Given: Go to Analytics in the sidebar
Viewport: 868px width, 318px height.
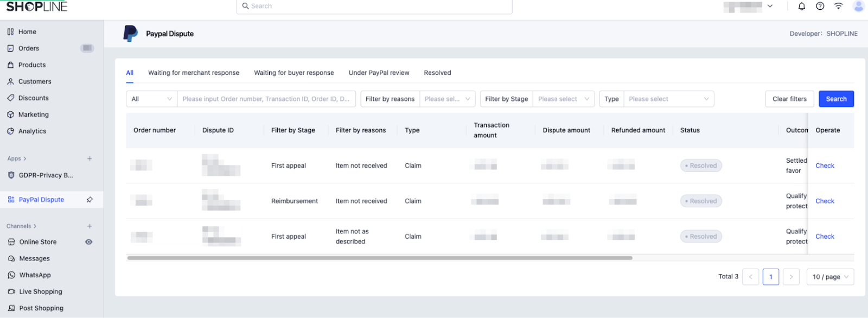Looking at the screenshot, I should [x=32, y=131].
